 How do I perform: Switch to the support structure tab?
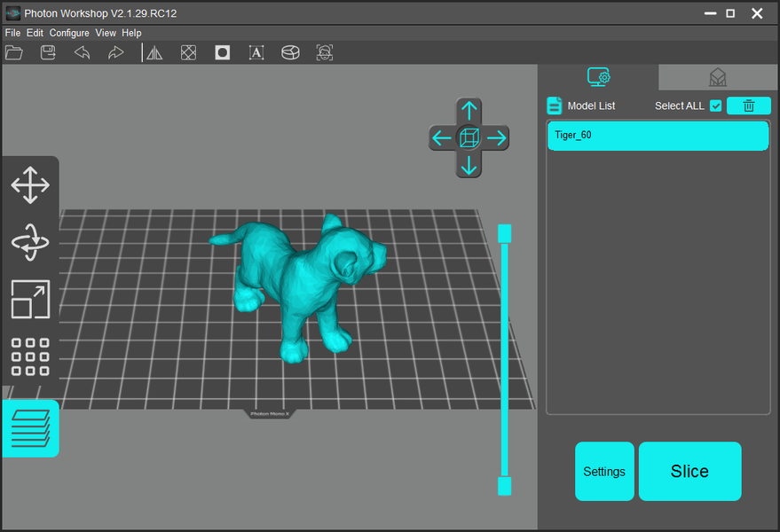tap(718, 77)
